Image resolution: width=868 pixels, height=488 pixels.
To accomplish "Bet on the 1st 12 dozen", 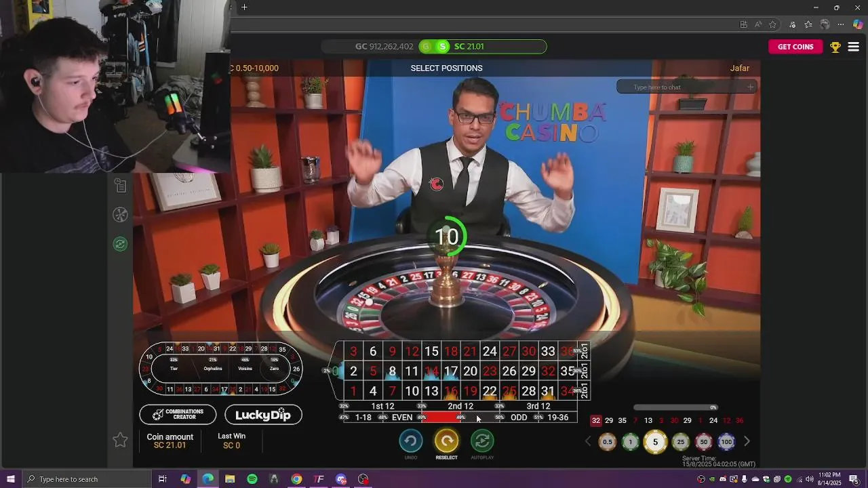I will pos(382,406).
